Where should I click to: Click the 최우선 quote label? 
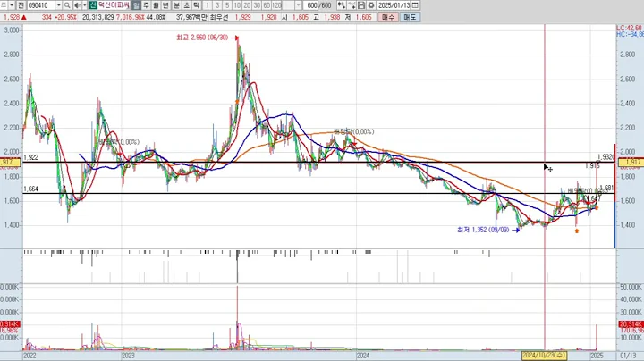(221, 17)
